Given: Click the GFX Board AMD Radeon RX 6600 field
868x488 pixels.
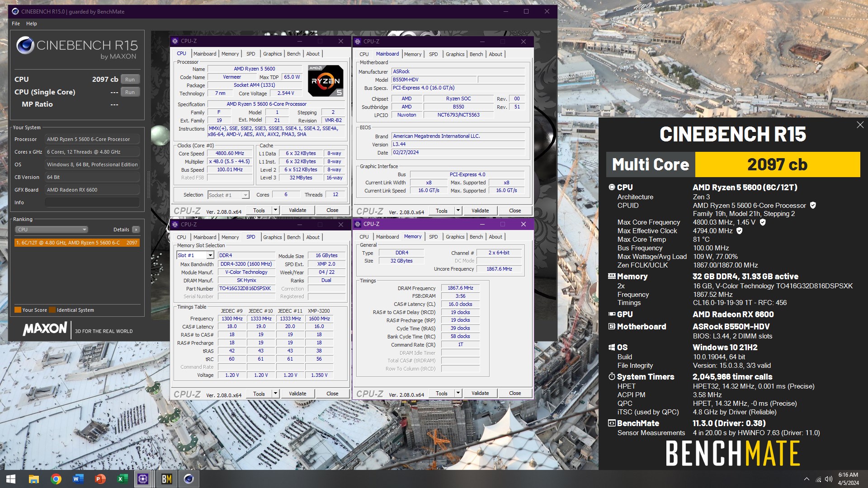Looking at the screenshot, I should 92,190.
